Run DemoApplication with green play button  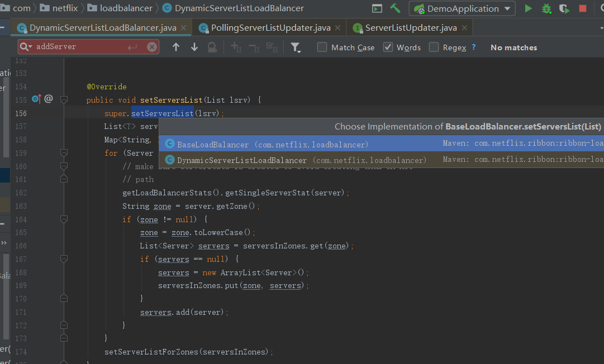coord(528,8)
